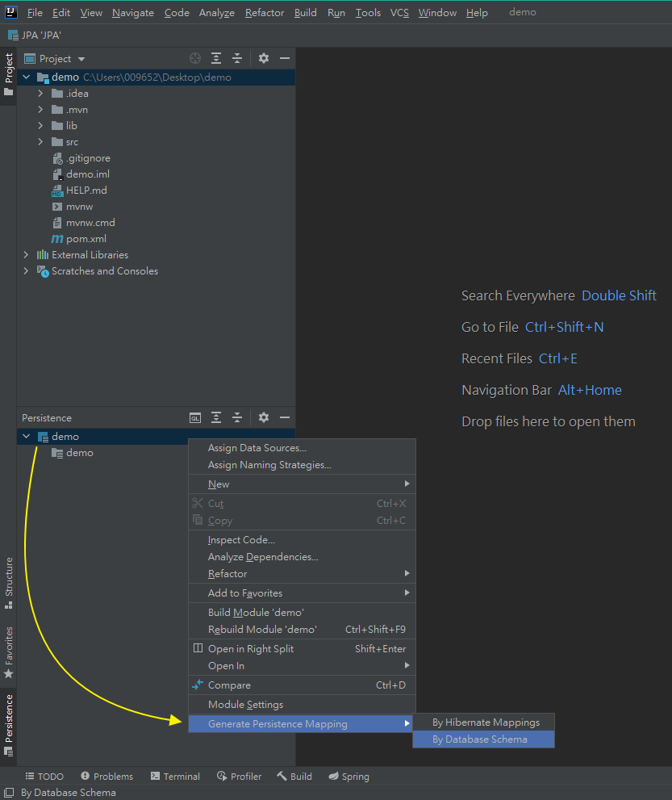Open the Refactor menu in menu bar
The image size is (672, 800).
click(265, 13)
